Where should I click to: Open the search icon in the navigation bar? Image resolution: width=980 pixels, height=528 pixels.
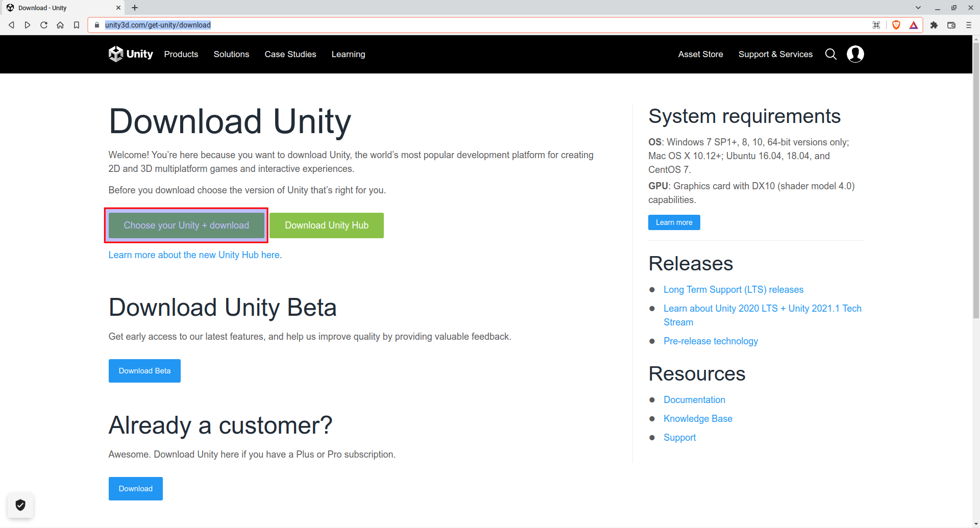830,54
